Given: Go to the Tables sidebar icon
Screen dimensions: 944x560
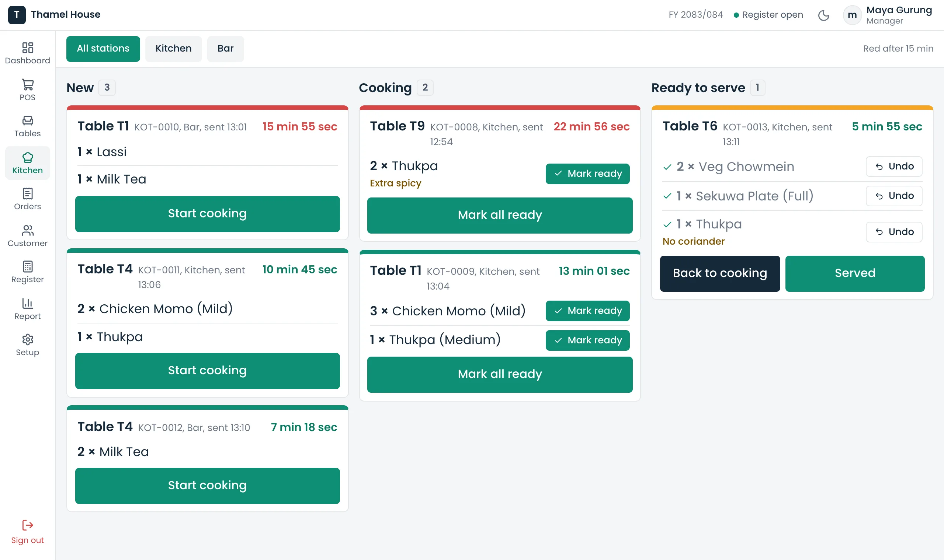Looking at the screenshot, I should [28, 121].
